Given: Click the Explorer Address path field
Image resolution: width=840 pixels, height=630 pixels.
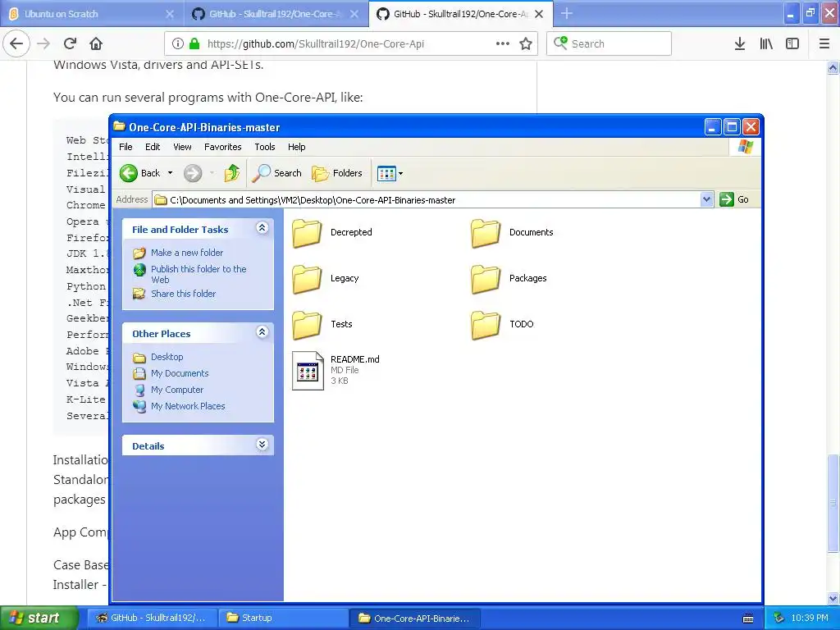Looking at the screenshot, I should tap(427, 200).
